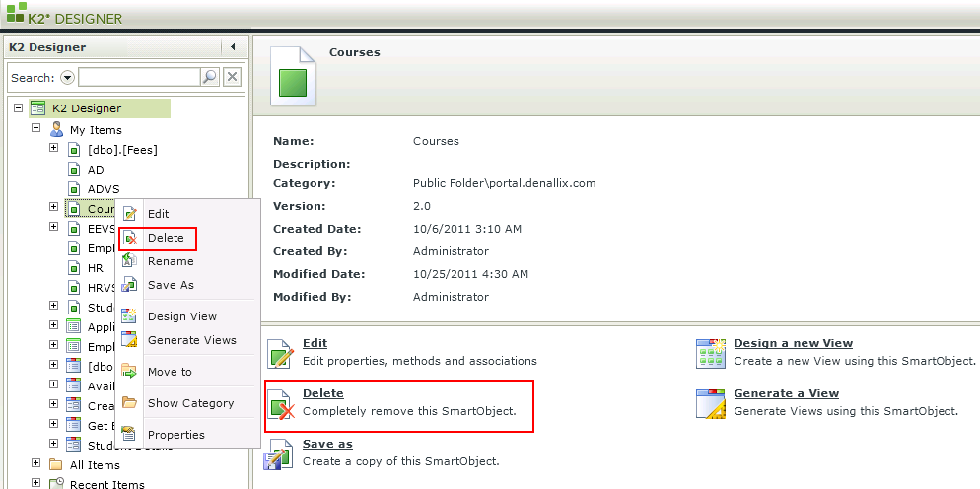980x489 pixels.
Task: Click the K2 Designer root node icon
Action: coord(37,108)
